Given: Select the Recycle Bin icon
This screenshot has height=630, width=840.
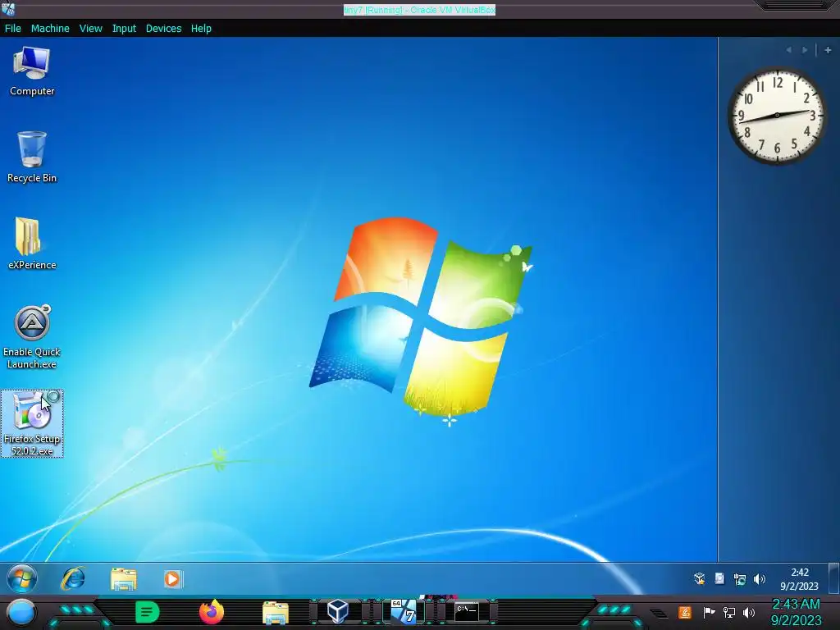Looking at the screenshot, I should 32,157.
